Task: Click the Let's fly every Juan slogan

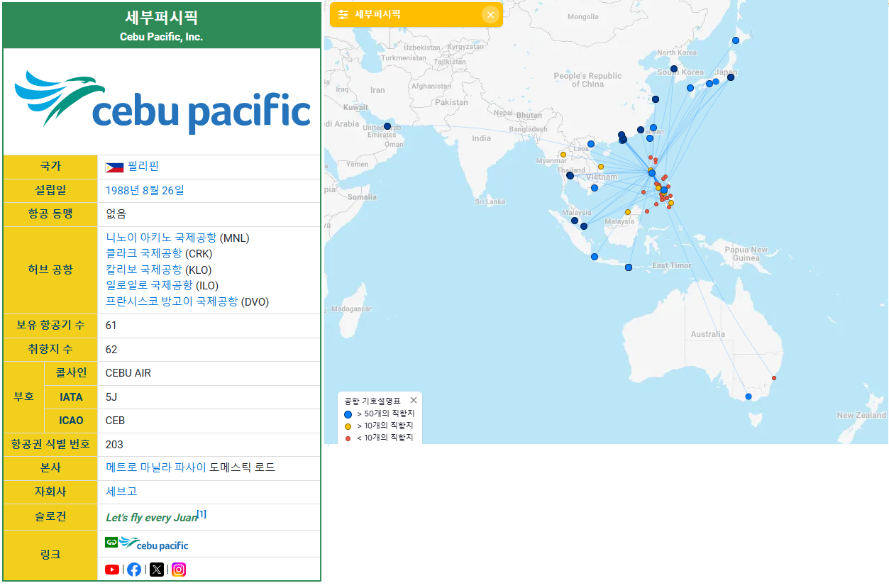Action: tap(151, 518)
